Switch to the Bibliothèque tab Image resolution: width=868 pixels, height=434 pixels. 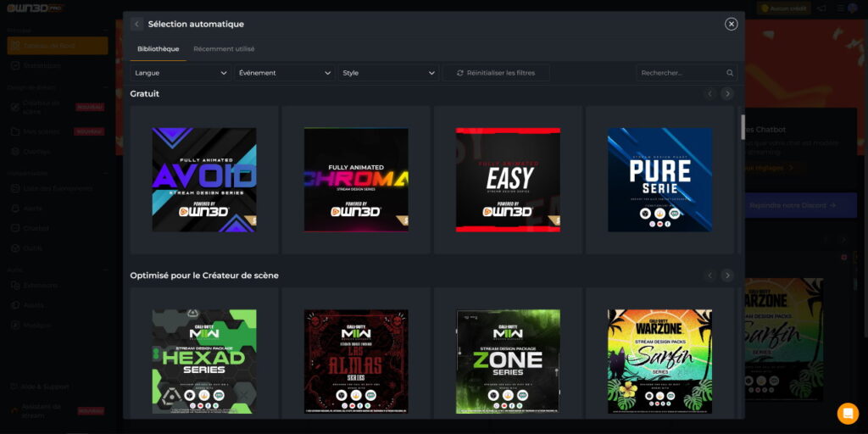159,48
